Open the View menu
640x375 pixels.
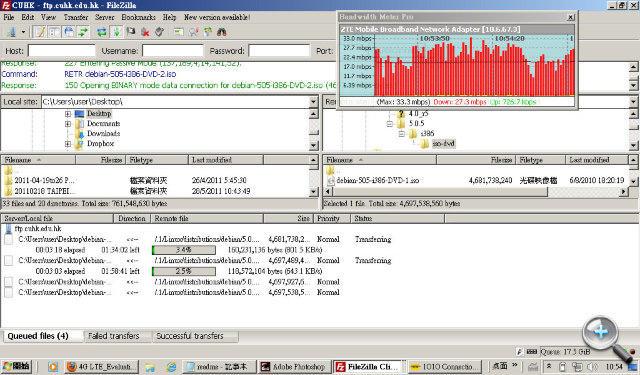[x=48, y=17]
